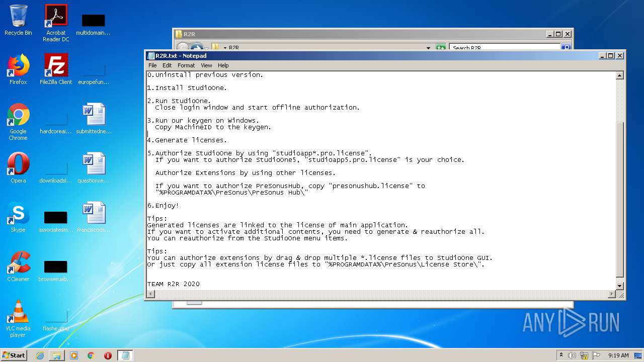
Task: Open Chrome from the taskbar
Action: click(x=91, y=355)
